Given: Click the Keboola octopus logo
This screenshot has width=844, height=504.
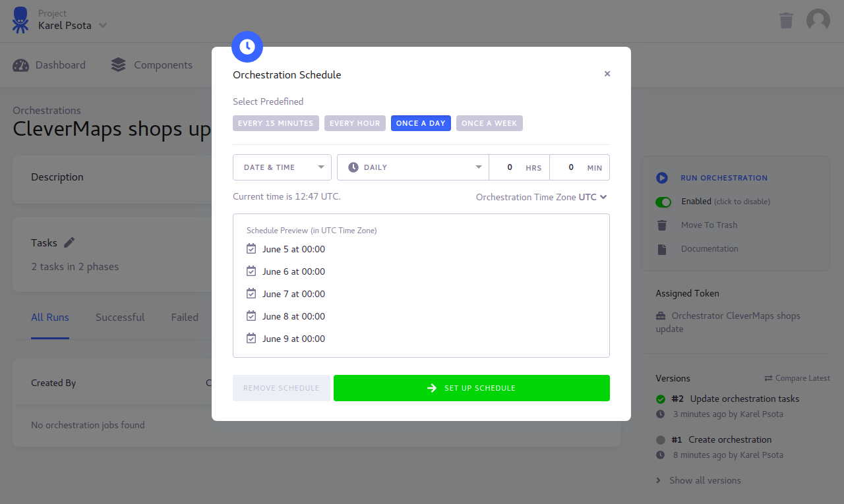Looking at the screenshot, I should pos(20,20).
